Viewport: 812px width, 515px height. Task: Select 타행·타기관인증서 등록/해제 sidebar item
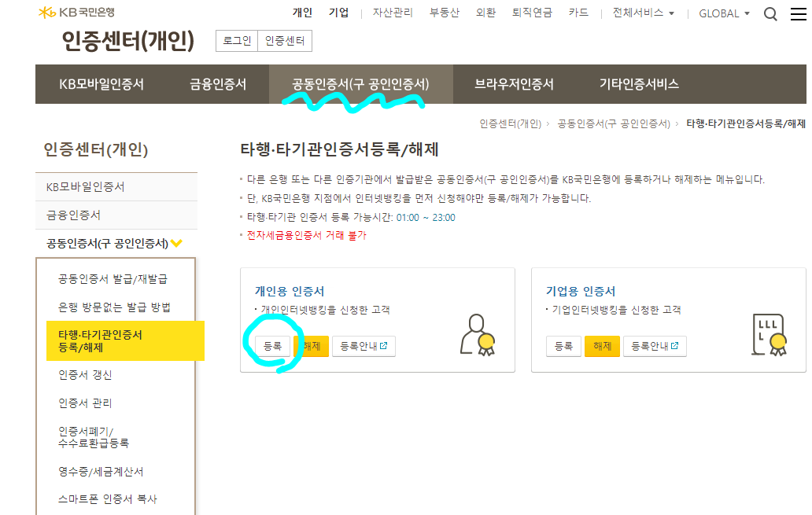pyautogui.click(x=125, y=341)
